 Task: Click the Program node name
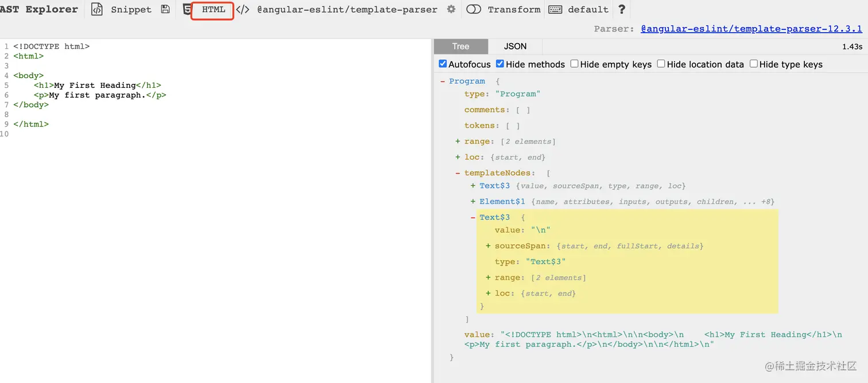click(x=467, y=82)
